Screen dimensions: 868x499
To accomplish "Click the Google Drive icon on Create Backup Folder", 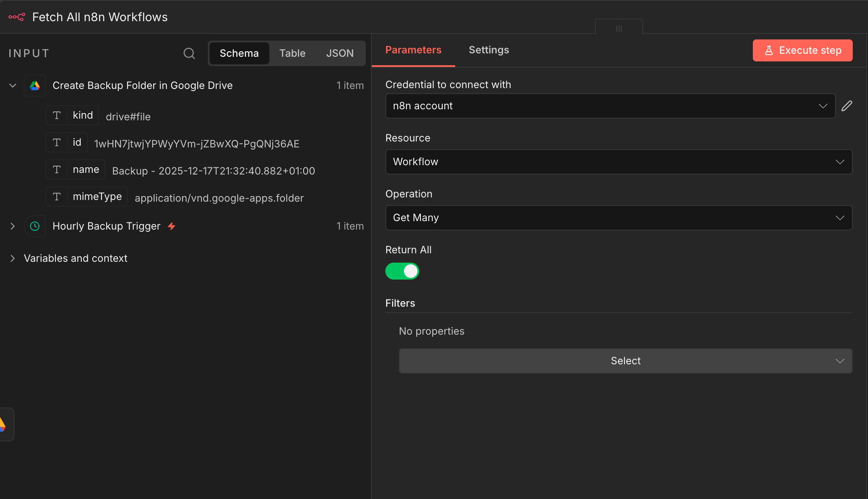I will coord(35,86).
